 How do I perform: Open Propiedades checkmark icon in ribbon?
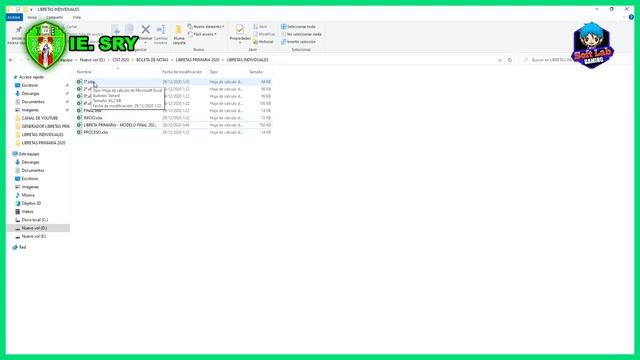pyautogui.click(x=240, y=29)
